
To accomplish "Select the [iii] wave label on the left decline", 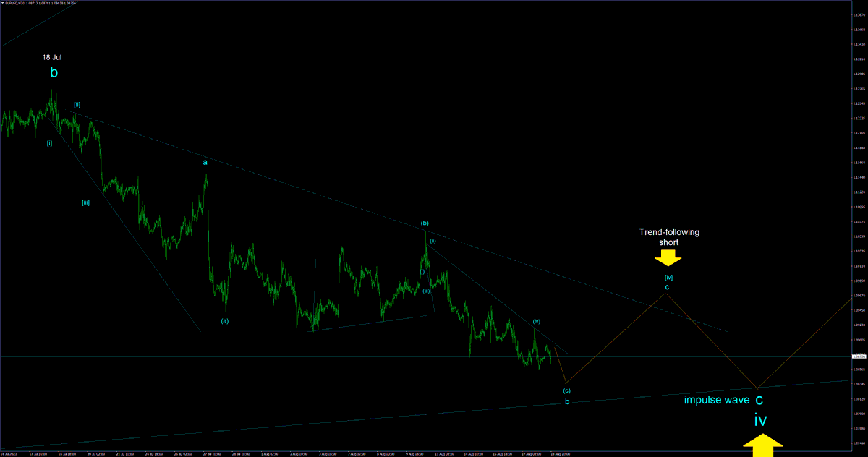I will (85, 203).
